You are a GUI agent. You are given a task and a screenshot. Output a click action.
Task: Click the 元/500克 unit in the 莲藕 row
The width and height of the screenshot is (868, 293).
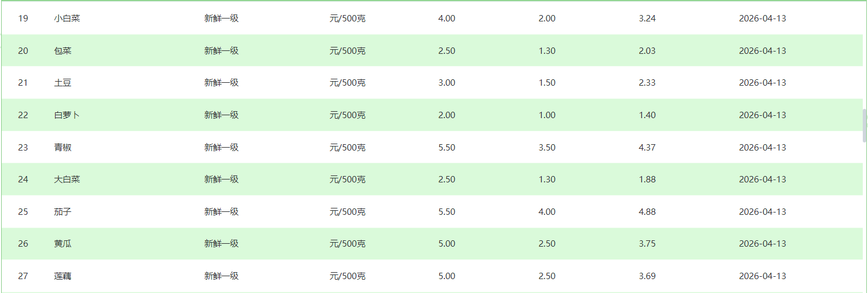(348, 276)
